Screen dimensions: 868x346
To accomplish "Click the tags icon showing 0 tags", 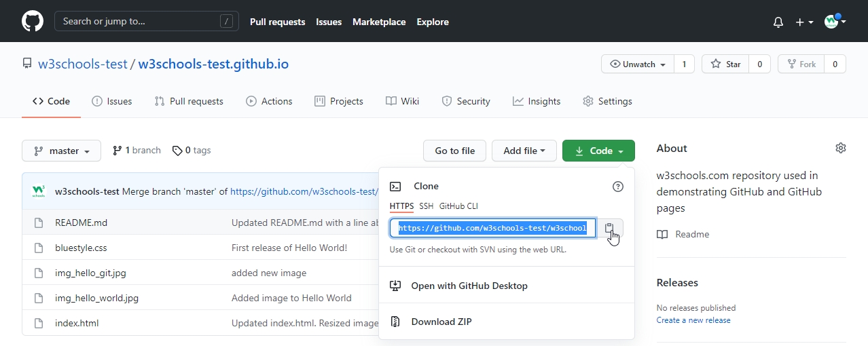I will [177, 151].
